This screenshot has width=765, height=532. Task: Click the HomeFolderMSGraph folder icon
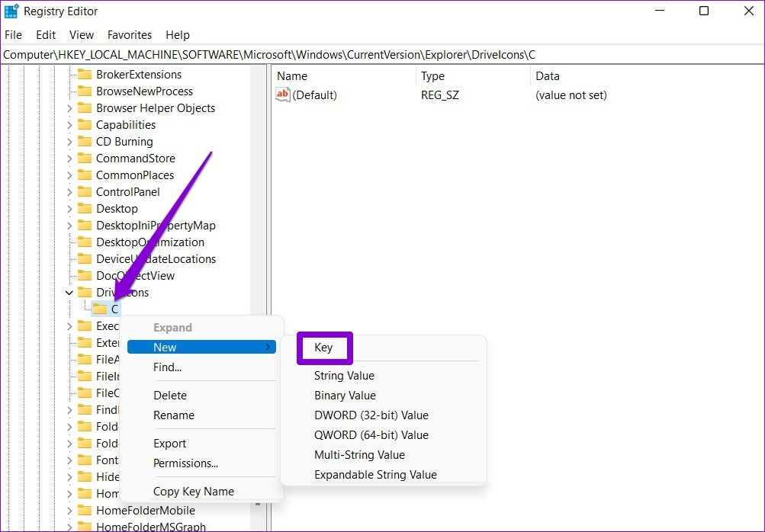pyautogui.click(x=85, y=527)
